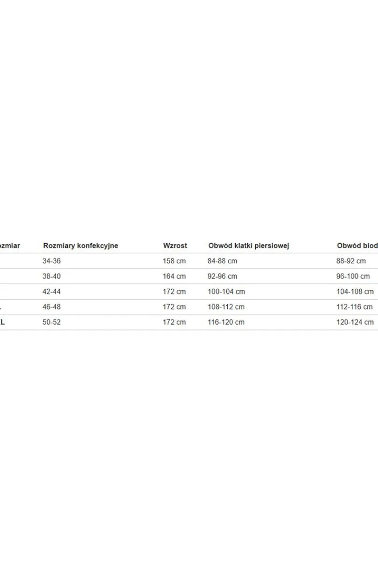Click the Rozmiary konfekcyjne column header
The image size is (378, 588).
point(80,245)
